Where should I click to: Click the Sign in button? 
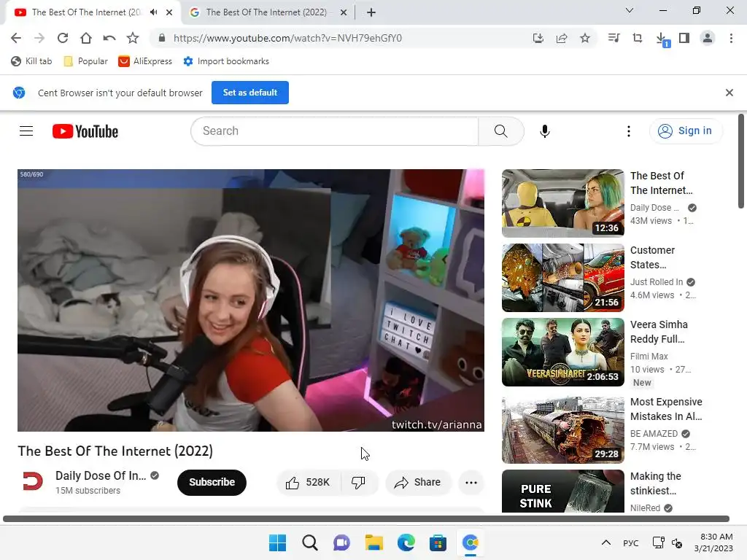tap(685, 131)
